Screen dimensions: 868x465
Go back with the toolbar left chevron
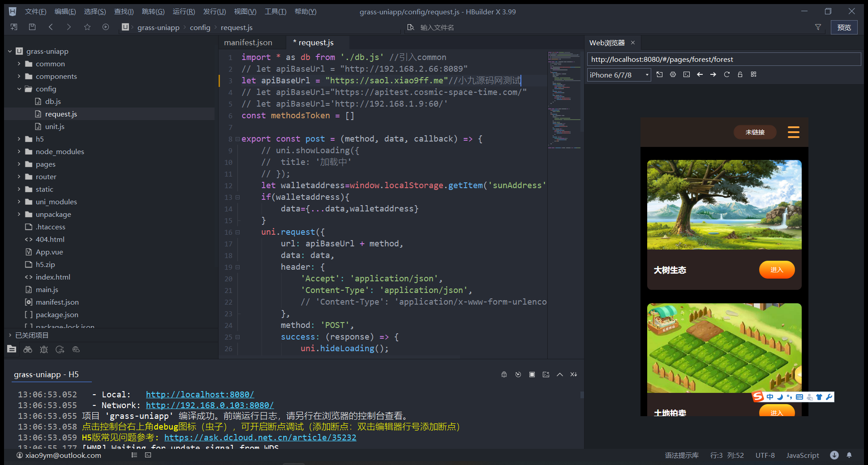point(51,27)
